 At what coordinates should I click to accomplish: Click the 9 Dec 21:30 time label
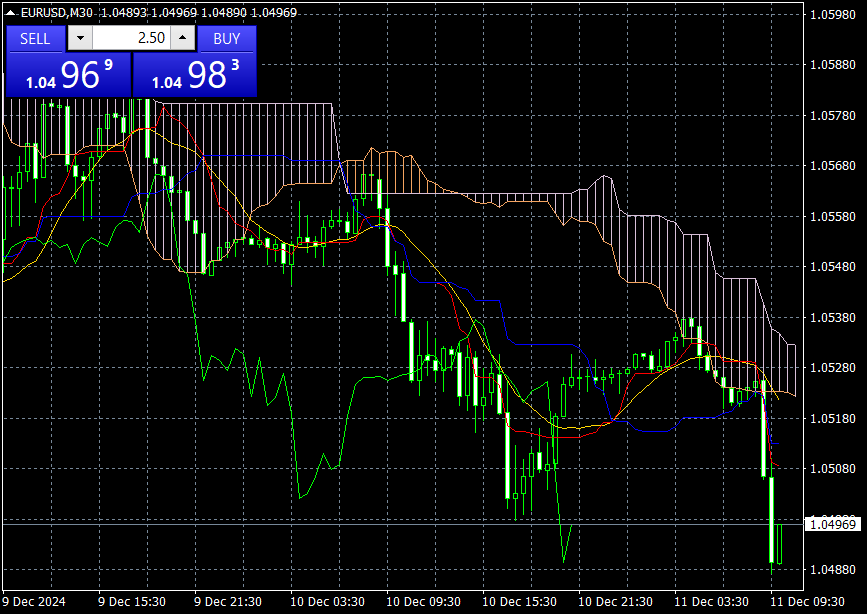228,601
